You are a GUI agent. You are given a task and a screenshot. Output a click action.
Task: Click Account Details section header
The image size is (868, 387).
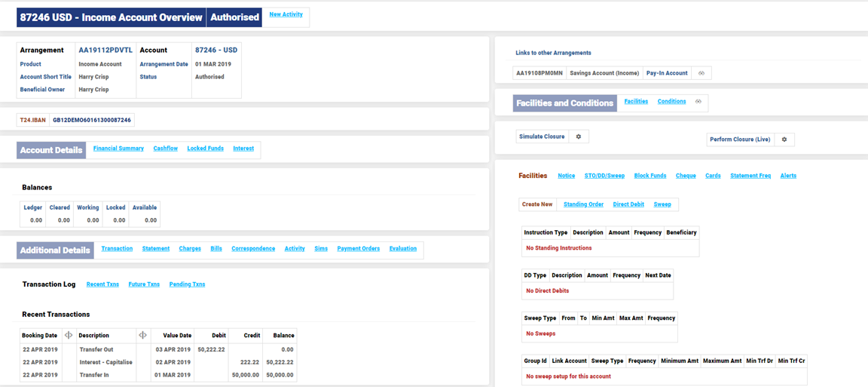click(51, 150)
